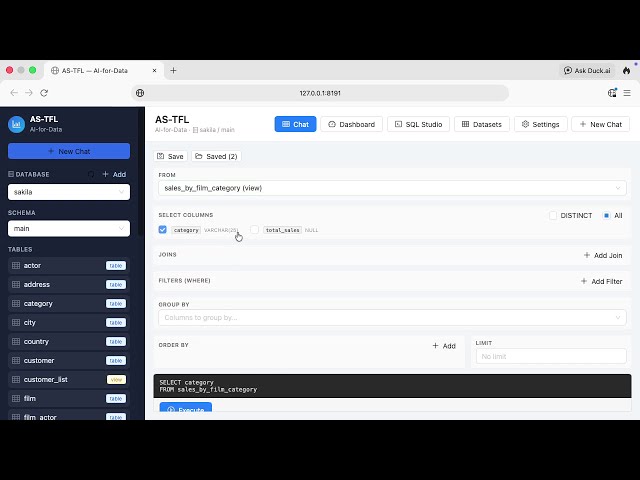
Task: Click Add Filter
Action: coord(602,281)
